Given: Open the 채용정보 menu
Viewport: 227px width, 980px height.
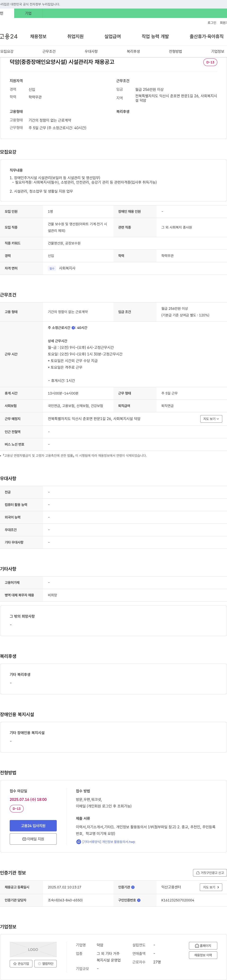Looking at the screenshot, I should pos(38,36).
